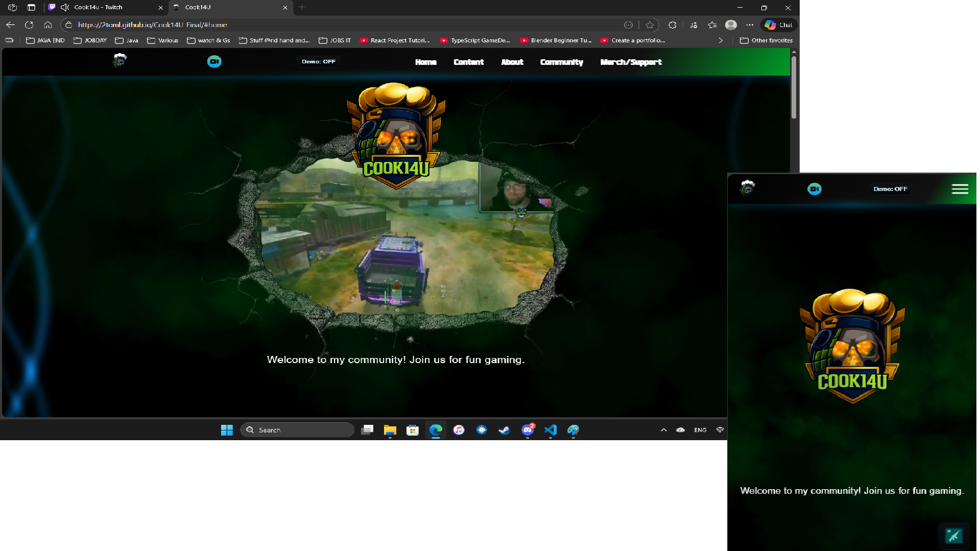Click the skull chef logo in desktop navbar
Image resolution: width=980 pixels, height=551 pixels.
tap(119, 61)
